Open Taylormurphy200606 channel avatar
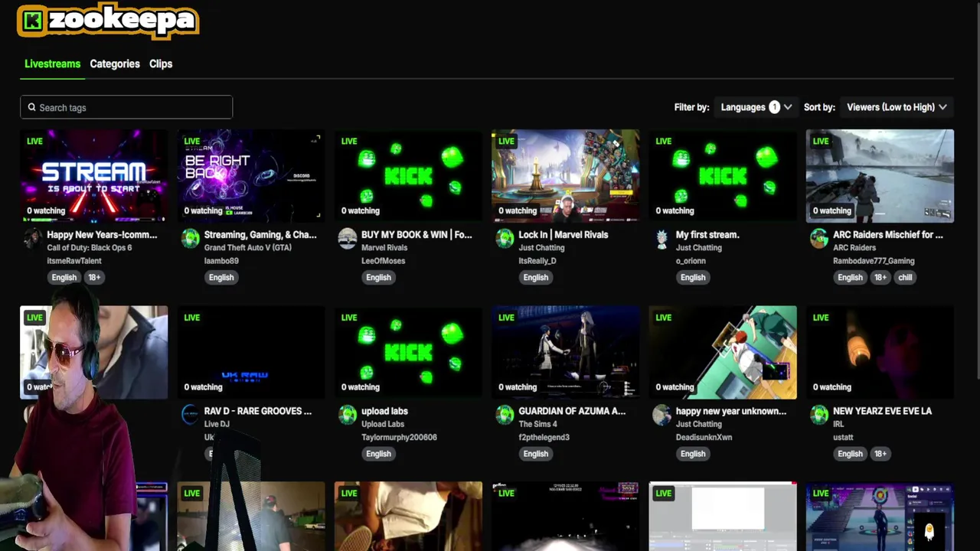Image resolution: width=980 pixels, height=551 pixels. tap(348, 415)
